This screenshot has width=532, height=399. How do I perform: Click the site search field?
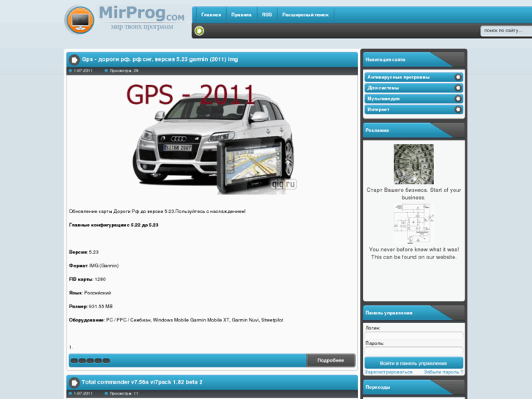tap(506, 31)
